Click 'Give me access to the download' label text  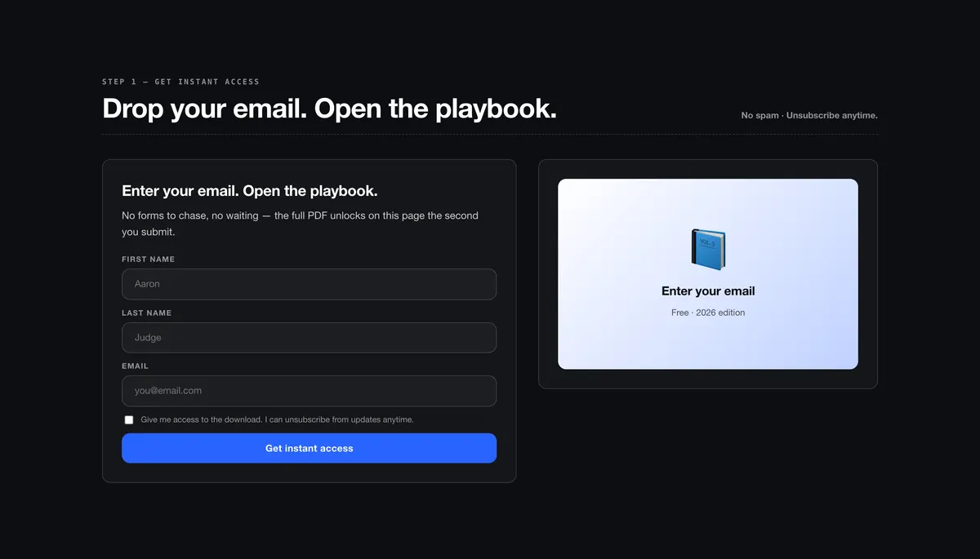[x=277, y=419]
